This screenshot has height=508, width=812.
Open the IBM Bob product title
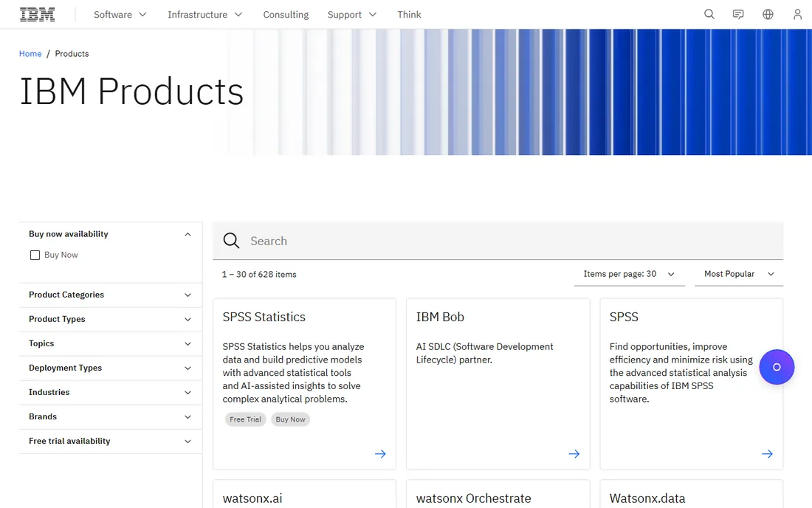click(440, 317)
